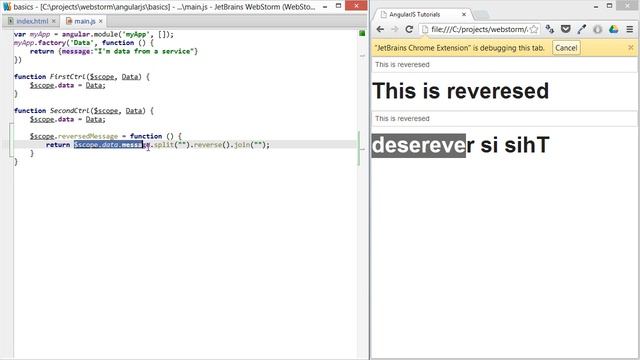
Task: Click the infobar message about JetBrains Chrome Extension
Action: (459, 48)
